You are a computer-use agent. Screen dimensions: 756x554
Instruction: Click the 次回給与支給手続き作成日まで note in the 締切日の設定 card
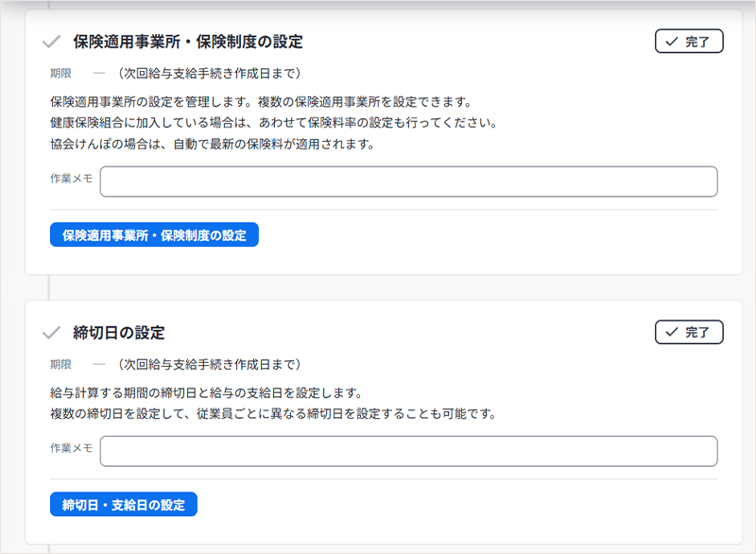[x=209, y=364]
